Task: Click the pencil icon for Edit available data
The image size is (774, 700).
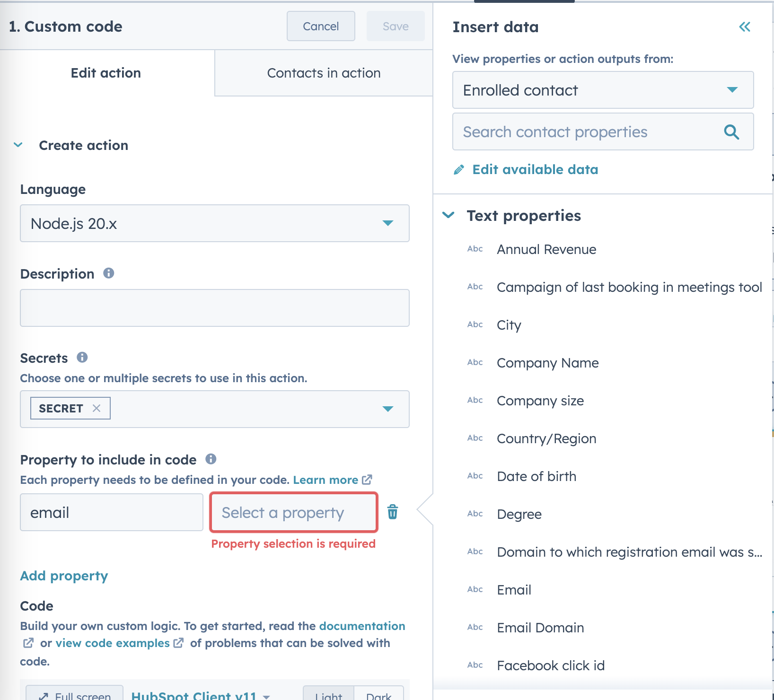Action: [459, 170]
